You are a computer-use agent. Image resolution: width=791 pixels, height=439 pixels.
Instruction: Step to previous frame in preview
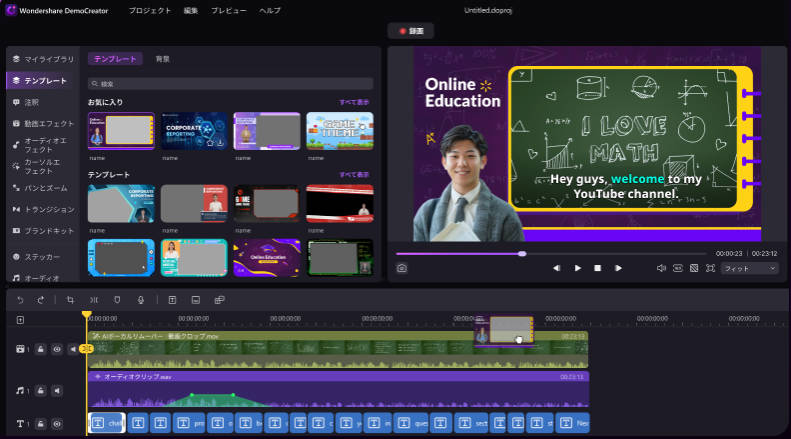(556, 268)
